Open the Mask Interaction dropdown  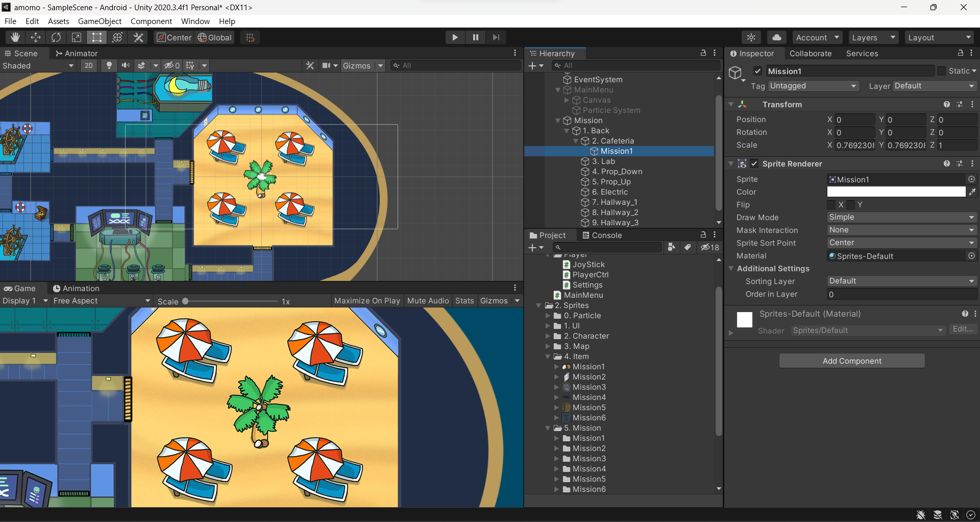click(x=901, y=230)
